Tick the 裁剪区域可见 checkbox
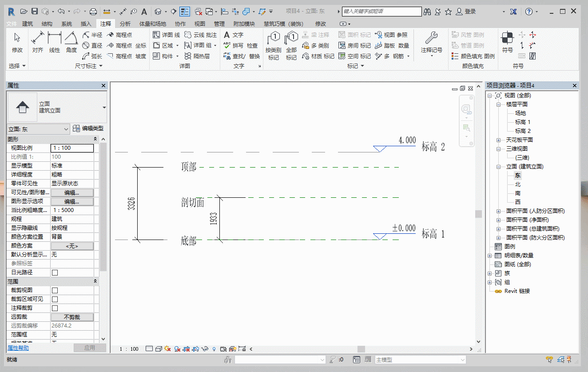The image size is (588, 372). [x=55, y=299]
